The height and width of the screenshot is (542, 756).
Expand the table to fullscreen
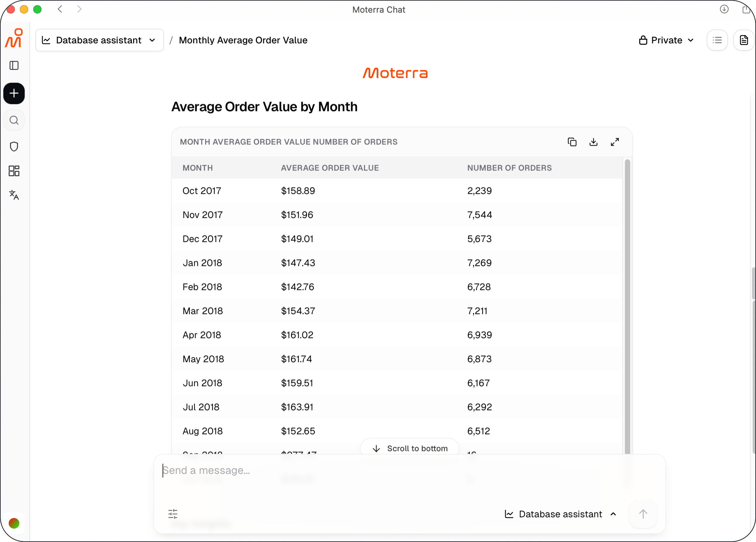coord(615,142)
